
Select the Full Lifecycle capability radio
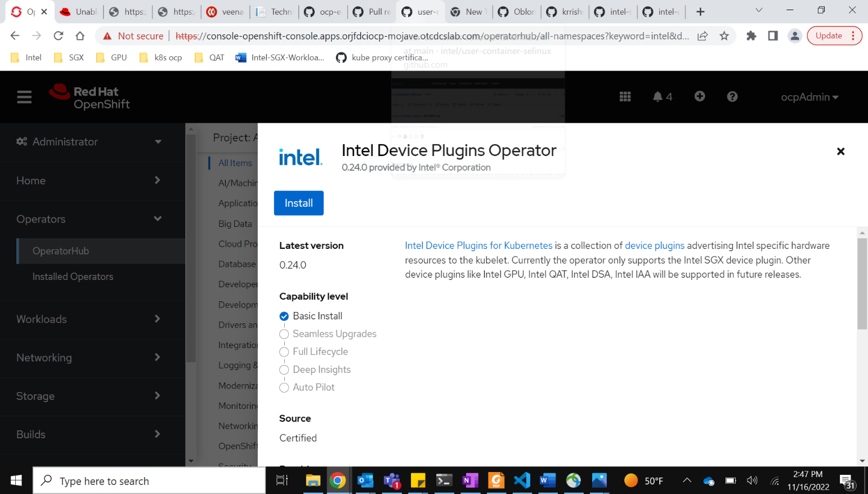284,352
